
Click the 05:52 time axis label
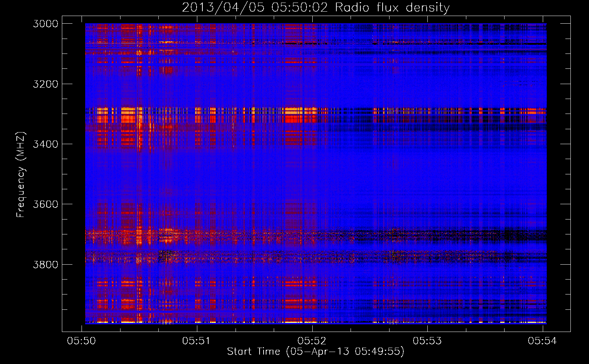(x=312, y=341)
